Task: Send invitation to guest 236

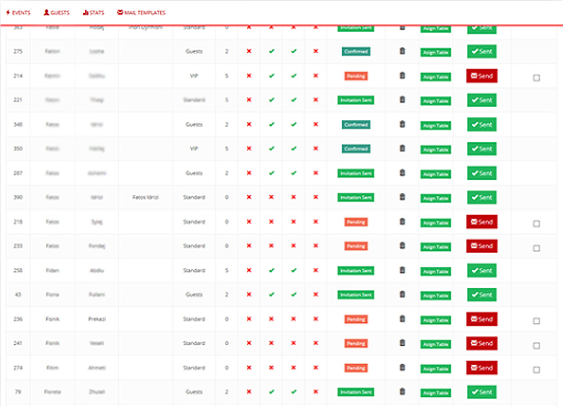Action: 481,319
